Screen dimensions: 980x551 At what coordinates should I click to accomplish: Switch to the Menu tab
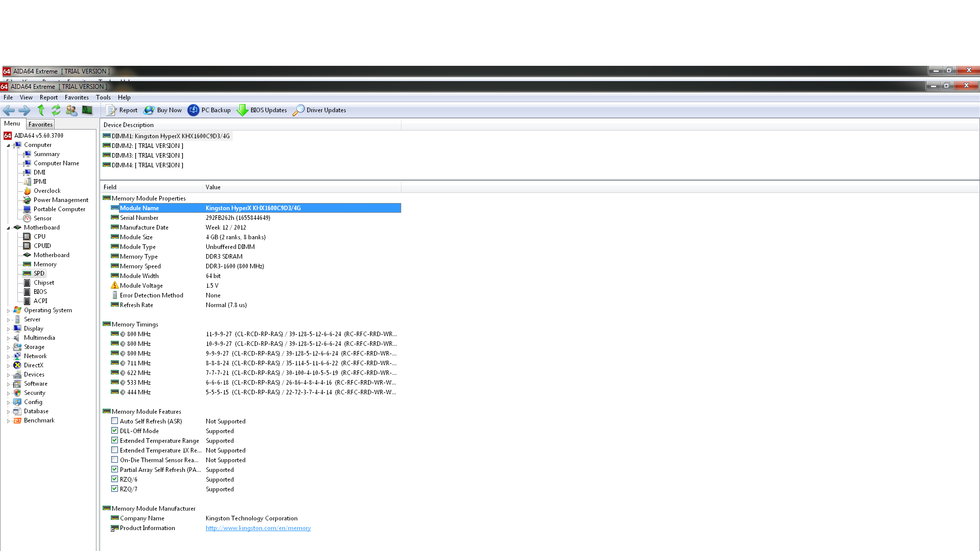tap(12, 123)
